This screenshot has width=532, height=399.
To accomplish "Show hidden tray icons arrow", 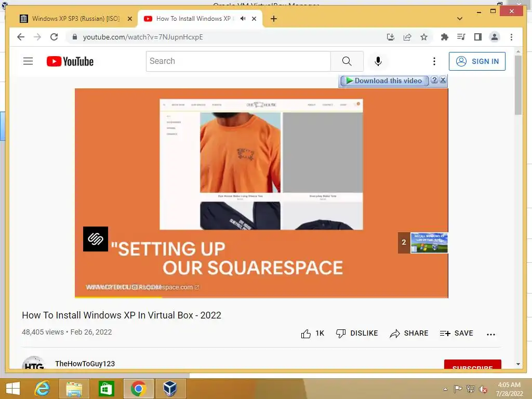I will pos(445,389).
